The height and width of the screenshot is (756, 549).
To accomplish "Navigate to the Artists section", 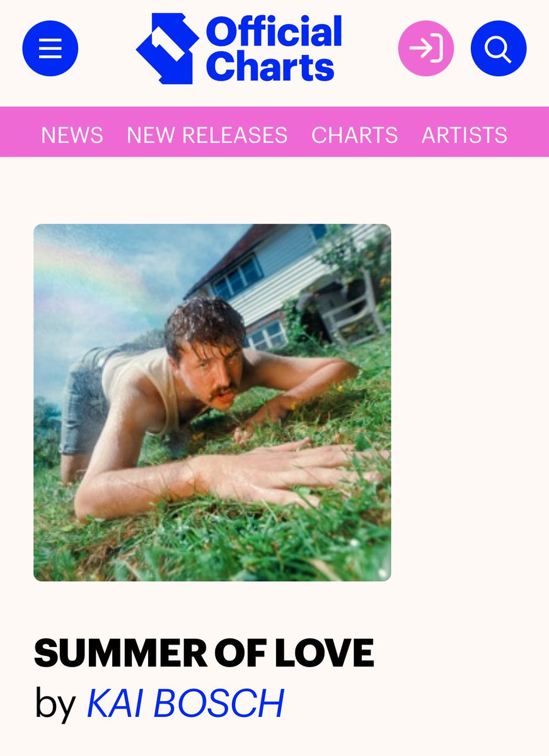I will click(x=465, y=135).
